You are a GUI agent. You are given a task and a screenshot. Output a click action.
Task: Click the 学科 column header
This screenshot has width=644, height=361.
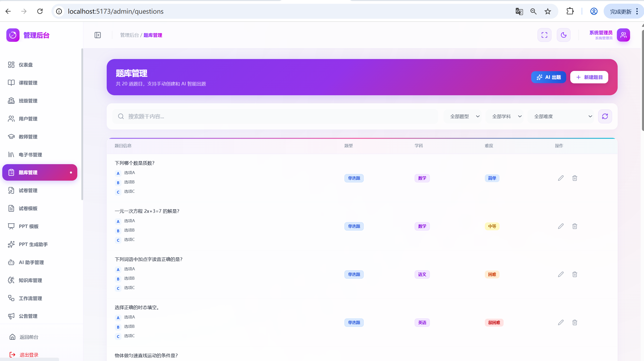click(419, 146)
